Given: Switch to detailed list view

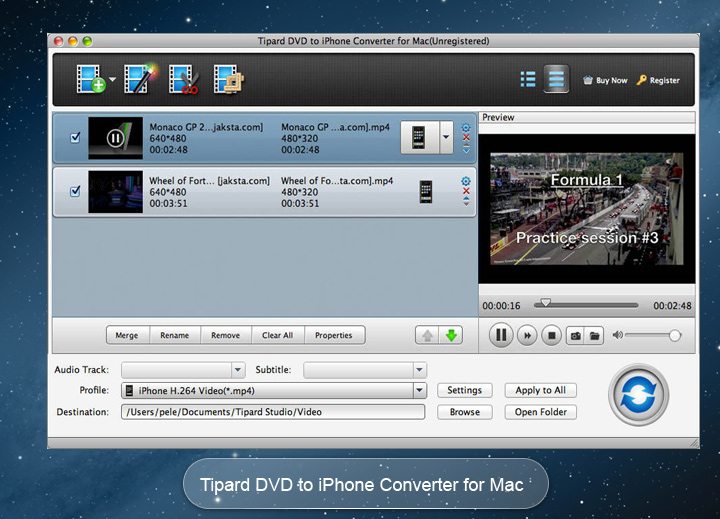Looking at the screenshot, I should pos(556,79).
